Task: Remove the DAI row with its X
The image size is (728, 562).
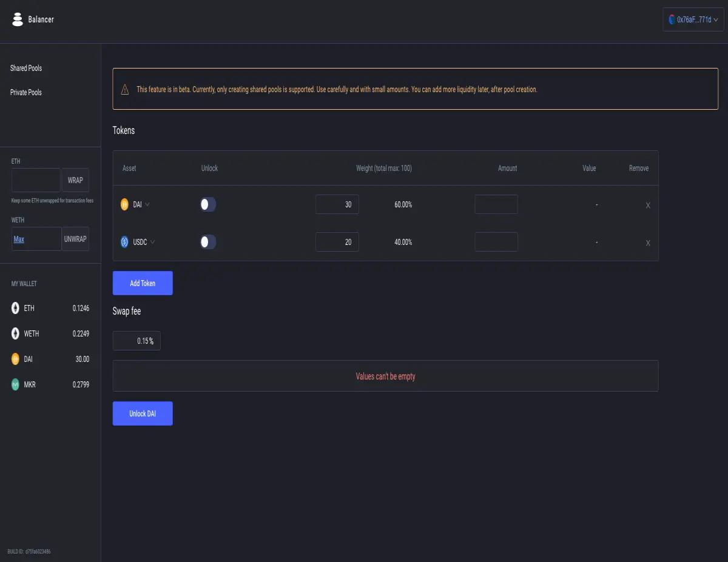Action: pos(648,206)
